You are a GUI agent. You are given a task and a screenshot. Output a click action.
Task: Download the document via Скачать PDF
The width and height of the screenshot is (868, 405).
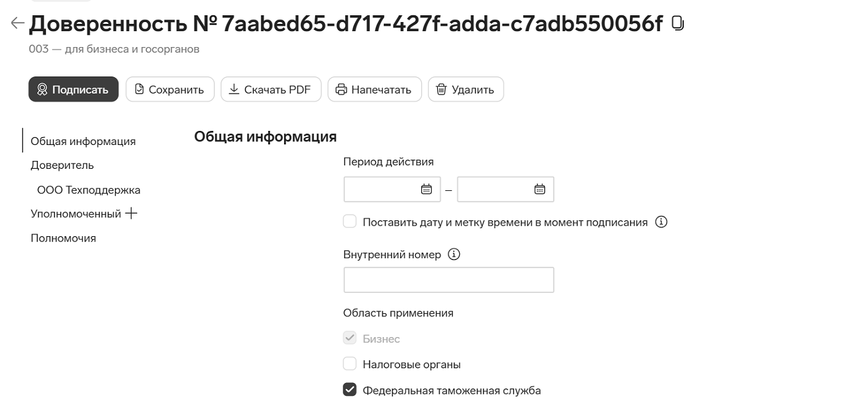point(271,89)
